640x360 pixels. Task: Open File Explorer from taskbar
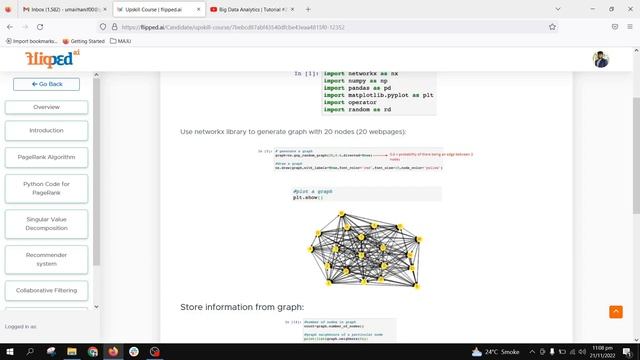72,351
